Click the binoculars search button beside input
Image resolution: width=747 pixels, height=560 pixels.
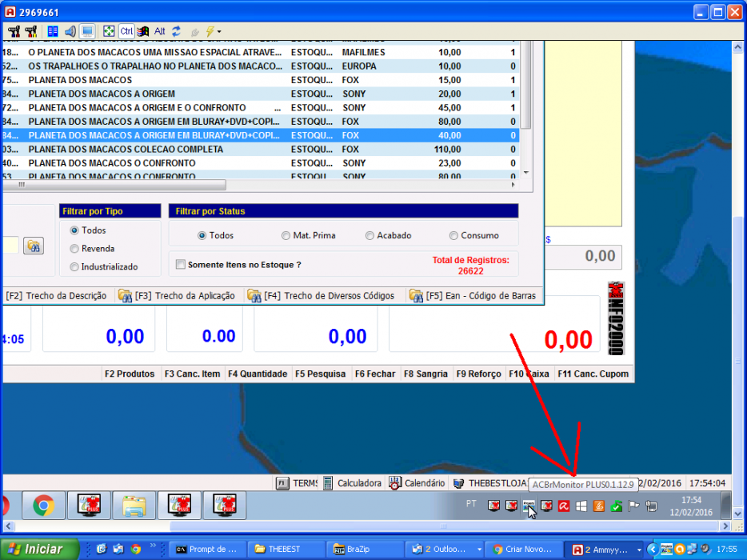pos(34,246)
